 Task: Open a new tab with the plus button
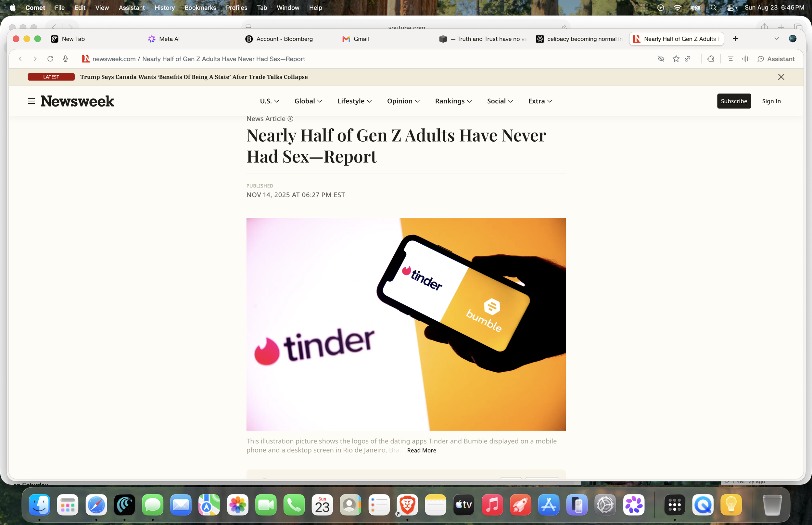coord(735,39)
